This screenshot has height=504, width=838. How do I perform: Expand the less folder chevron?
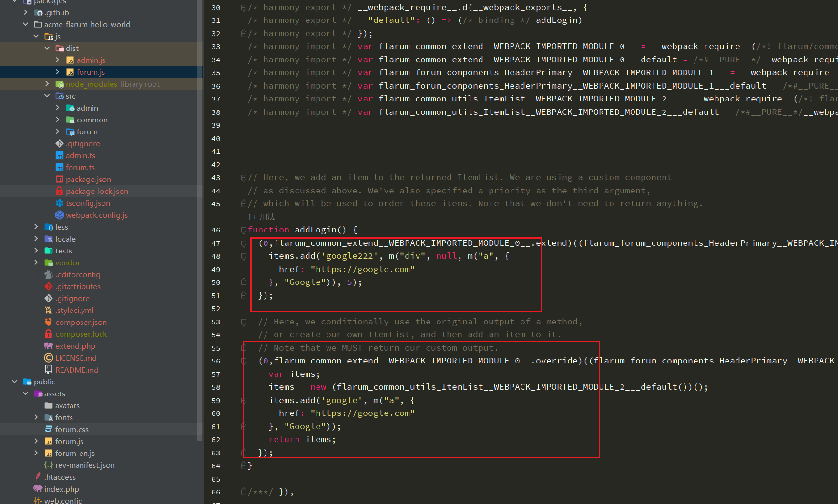(36, 227)
